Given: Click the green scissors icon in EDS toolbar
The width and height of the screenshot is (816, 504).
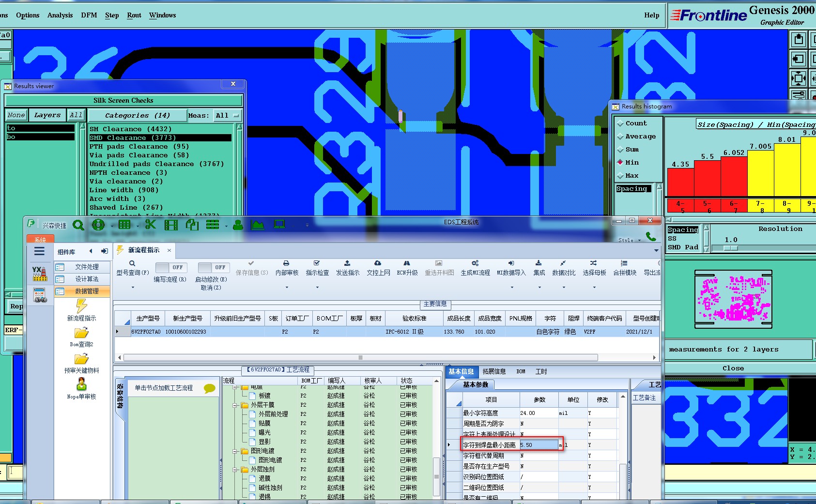Looking at the screenshot, I should (151, 225).
